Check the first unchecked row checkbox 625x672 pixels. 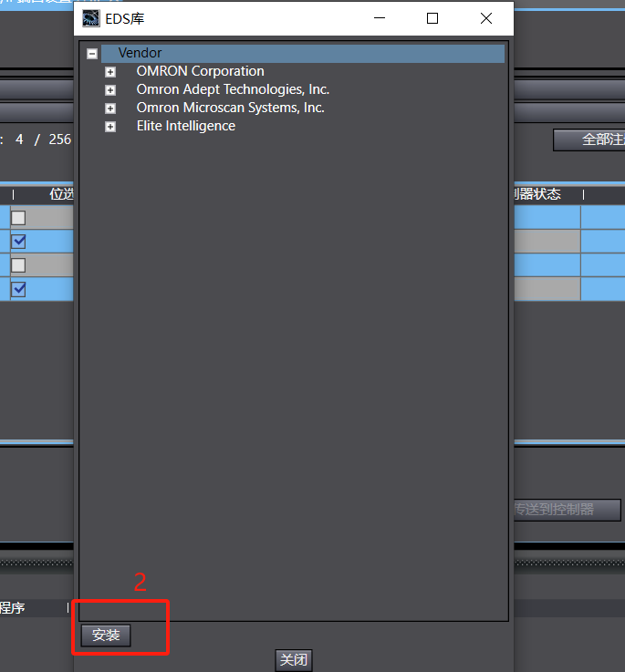(18, 218)
